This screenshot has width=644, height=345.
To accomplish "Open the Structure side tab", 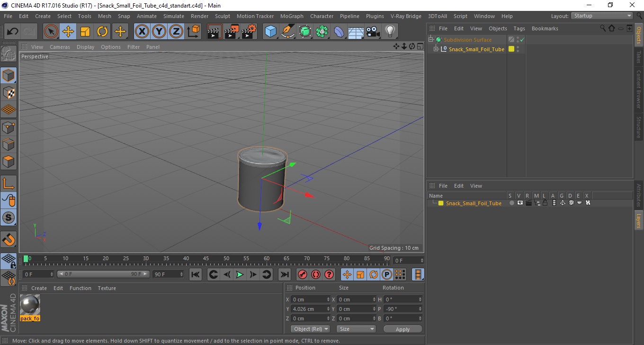I will click(639, 127).
